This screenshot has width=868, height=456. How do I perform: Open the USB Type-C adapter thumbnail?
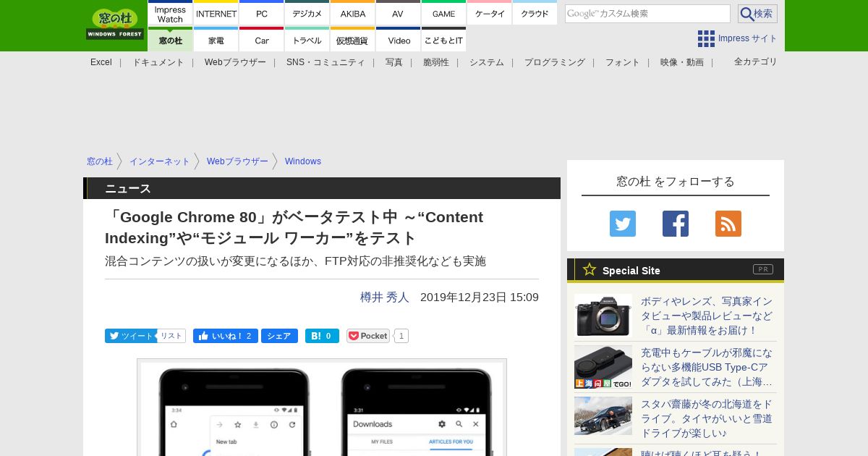(603, 367)
